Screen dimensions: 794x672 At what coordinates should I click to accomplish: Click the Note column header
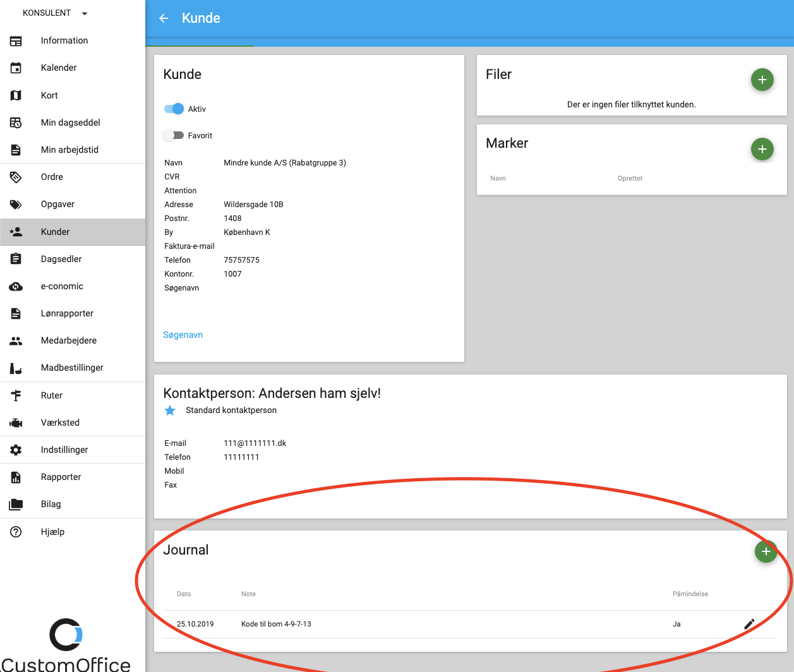[248, 594]
